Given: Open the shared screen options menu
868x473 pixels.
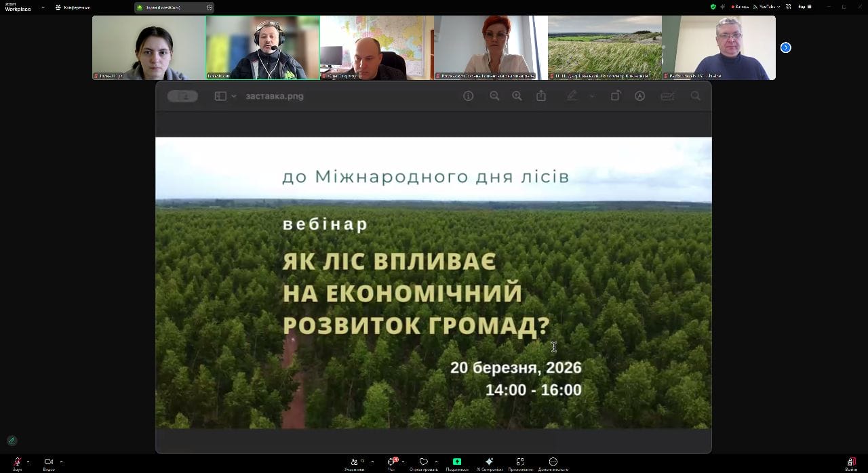Looking at the screenshot, I should [210, 7].
